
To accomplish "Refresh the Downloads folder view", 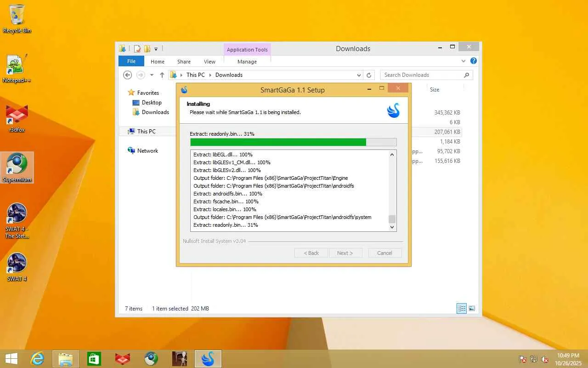I will [x=369, y=75].
